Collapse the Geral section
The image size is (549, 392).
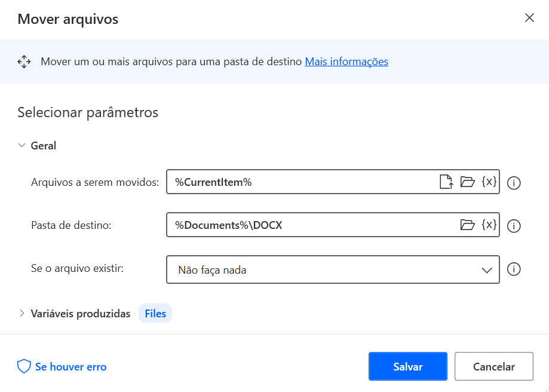[x=21, y=145]
